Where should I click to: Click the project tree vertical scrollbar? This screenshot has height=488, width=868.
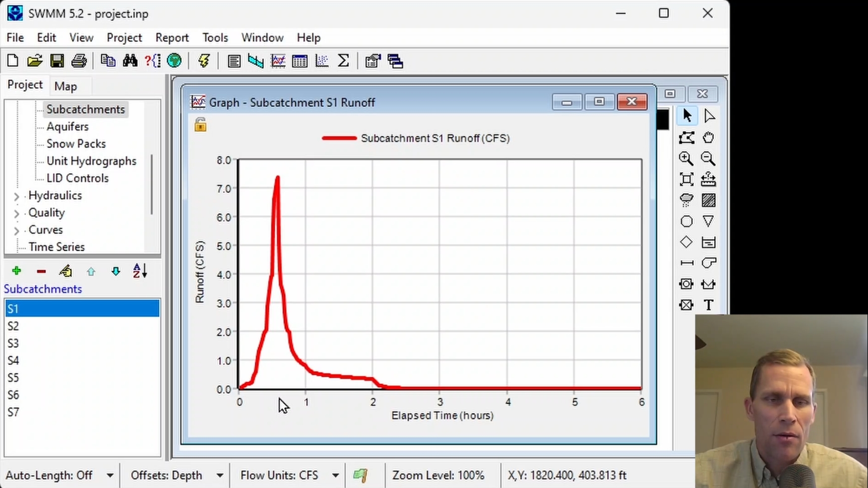151,185
